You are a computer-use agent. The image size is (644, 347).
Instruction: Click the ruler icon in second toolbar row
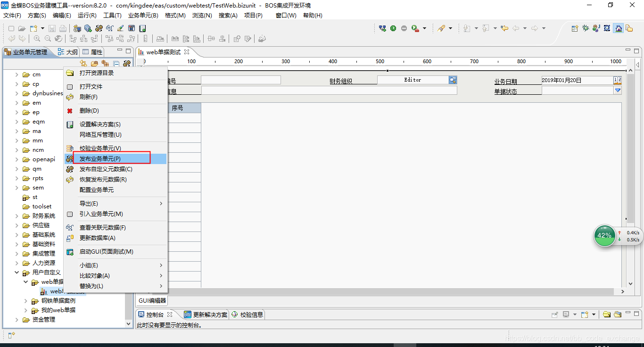[x=146, y=39]
